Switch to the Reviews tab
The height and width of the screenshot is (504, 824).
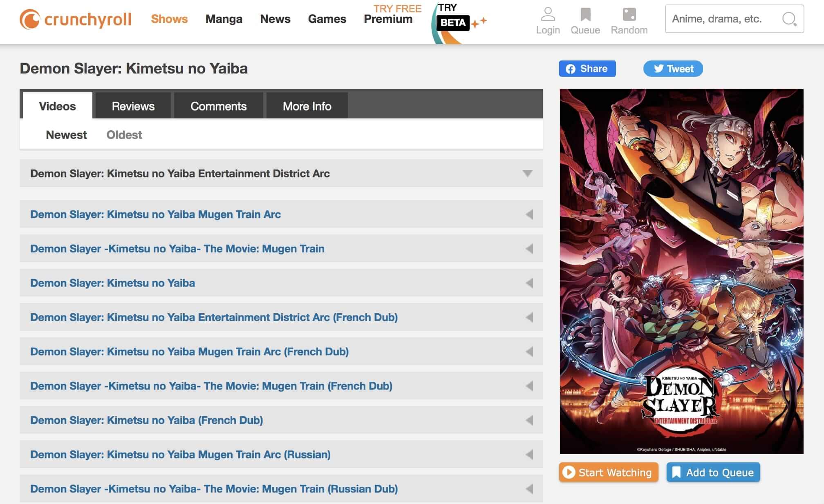[x=133, y=106]
